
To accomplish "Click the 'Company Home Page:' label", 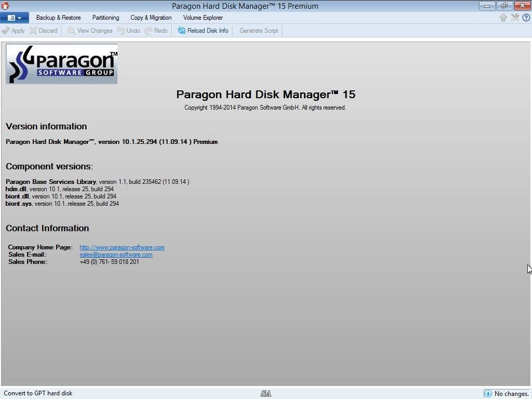I will (x=41, y=247).
